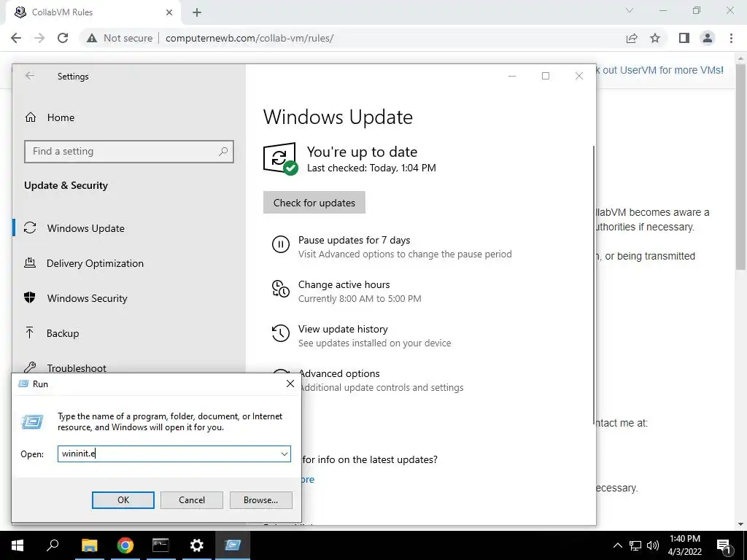This screenshot has height=560, width=747.
Task: Click the address bar URL
Action: [249, 38]
